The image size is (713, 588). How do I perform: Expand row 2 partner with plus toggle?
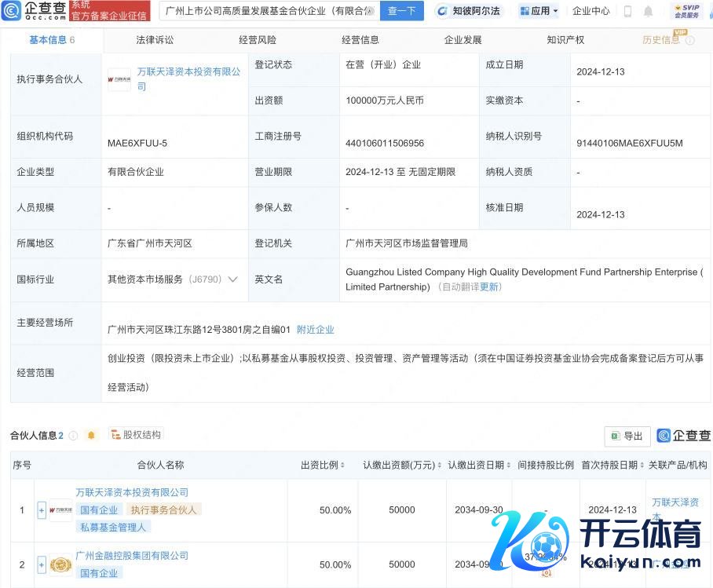pyautogui.click(x=42, y=564)
